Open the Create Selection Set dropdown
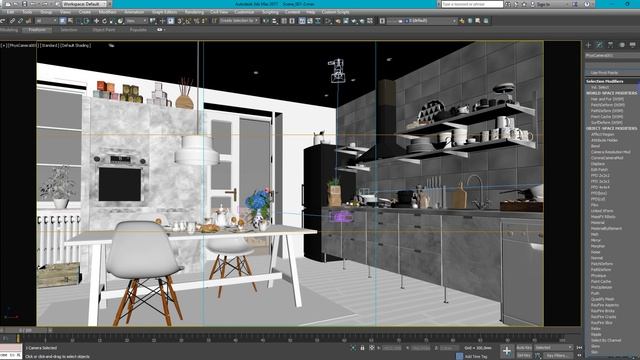 click(x=239, y=20)
